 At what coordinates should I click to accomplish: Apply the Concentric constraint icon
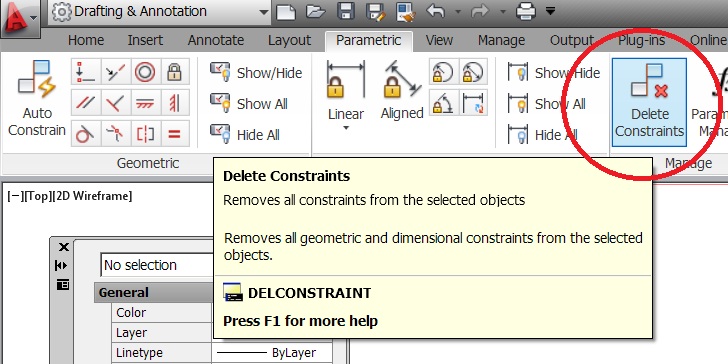click(145, 72)
